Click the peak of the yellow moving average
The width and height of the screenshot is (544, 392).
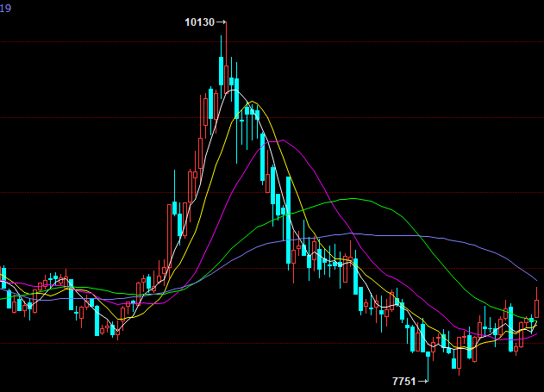[x=253, y=103]
